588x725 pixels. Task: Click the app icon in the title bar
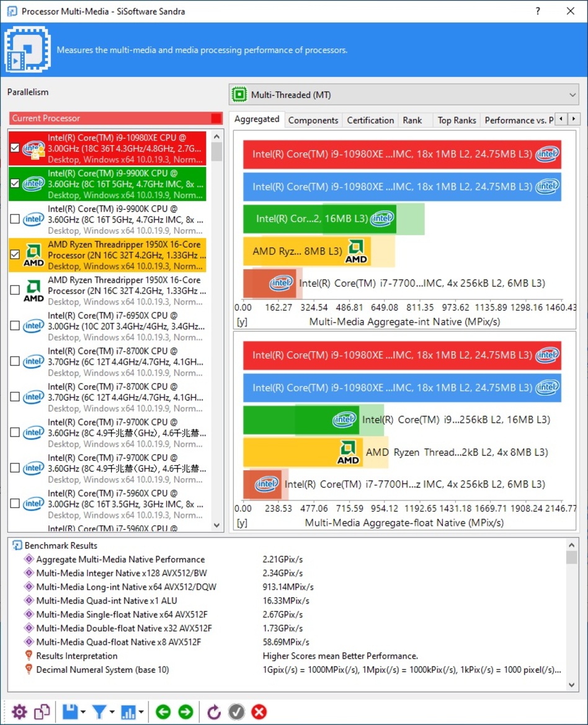(x=12, y=11)
